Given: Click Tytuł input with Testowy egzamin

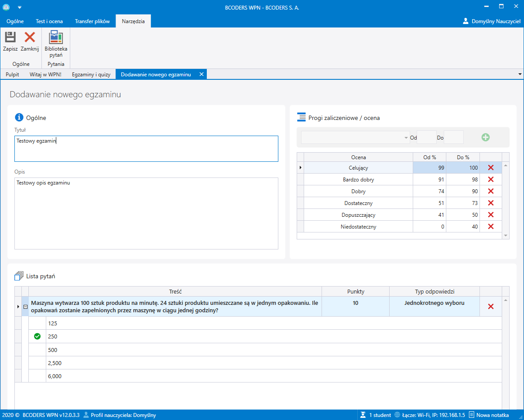Looking at the screenshot, I should click(x=146, y=149).
